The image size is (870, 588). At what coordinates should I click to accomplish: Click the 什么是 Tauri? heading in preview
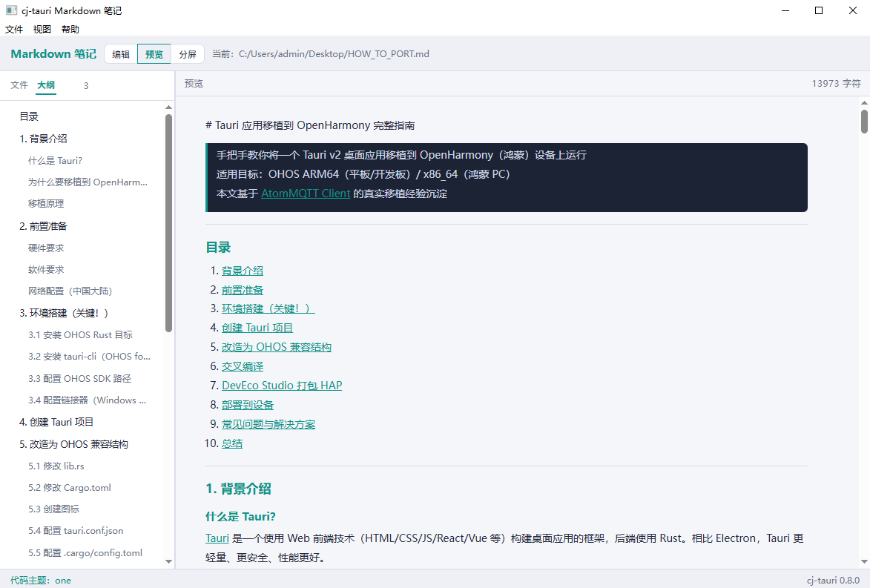pyautogui.click(x=240, y=516)
